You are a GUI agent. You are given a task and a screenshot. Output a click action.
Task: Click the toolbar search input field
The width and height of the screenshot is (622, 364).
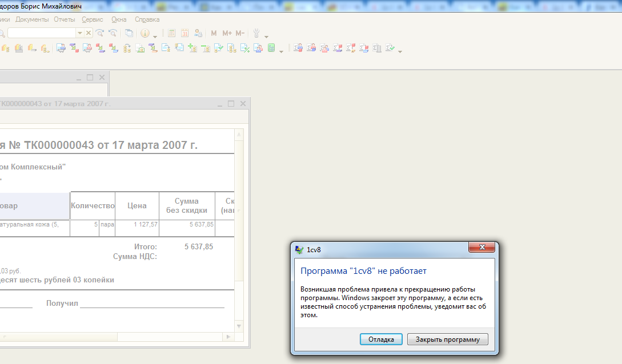point(42,33)
